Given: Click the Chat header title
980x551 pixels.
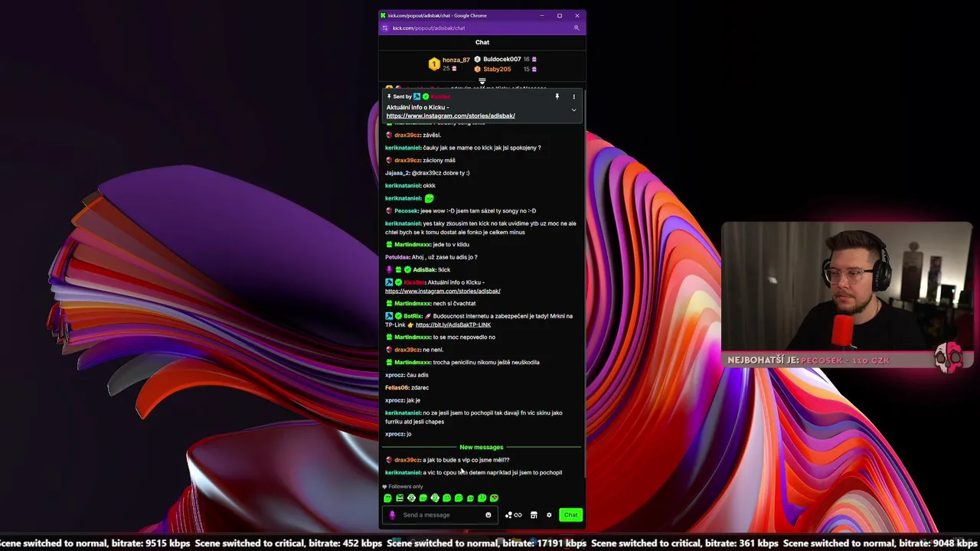Looking at the screenshot, I should (482, 43).
